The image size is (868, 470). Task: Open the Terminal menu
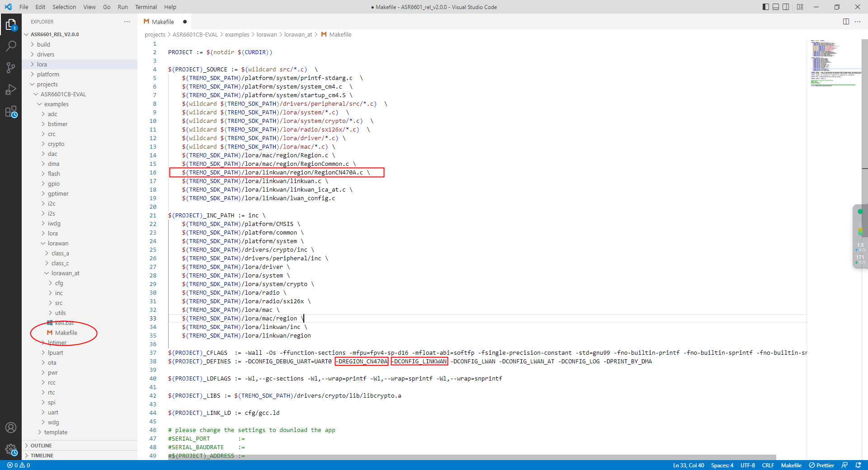(146, 7)
